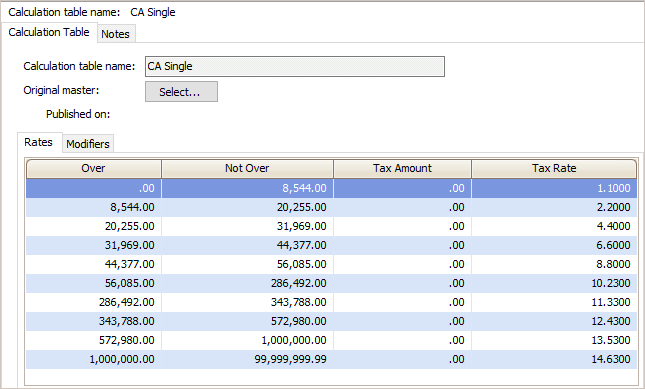This screenshot has width=645, height=389.
Task: Select Over cell 44,377.00
Action: [94, 264]
